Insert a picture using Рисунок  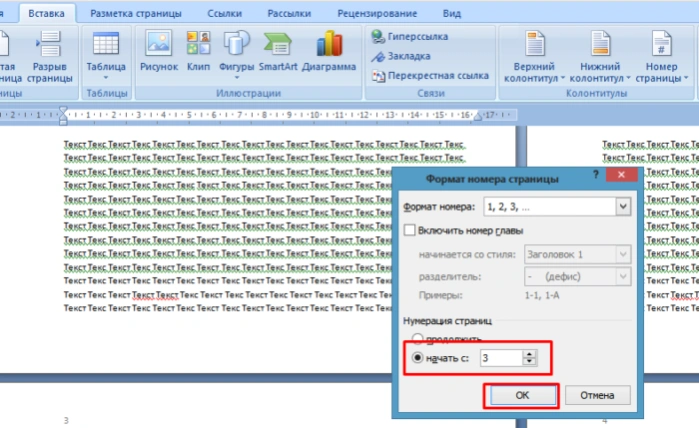(159, 51)
